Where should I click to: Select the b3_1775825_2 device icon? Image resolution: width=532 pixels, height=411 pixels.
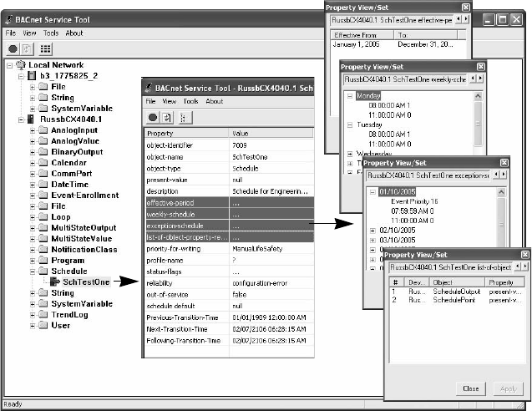(x=32, y=76)
